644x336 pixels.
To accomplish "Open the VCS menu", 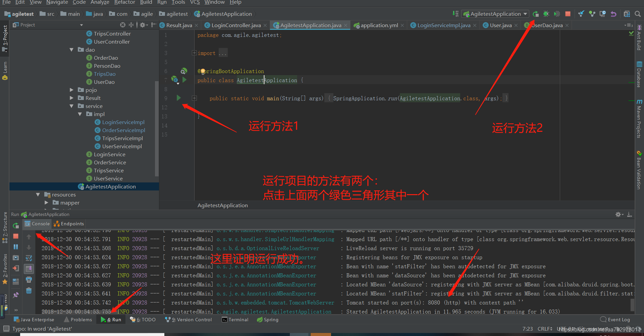I will click(195, 2).
